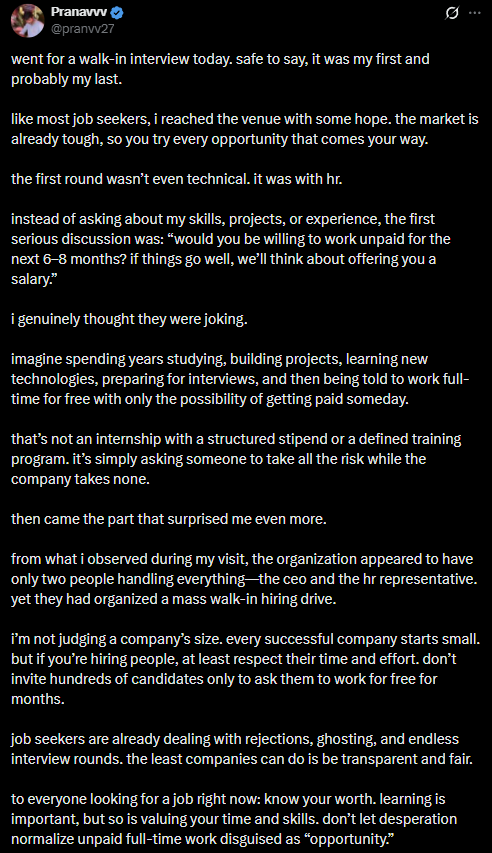Click the 'that's not an internship' paragraph
This screenshot has width=492, height=853.
click(236, 459)
